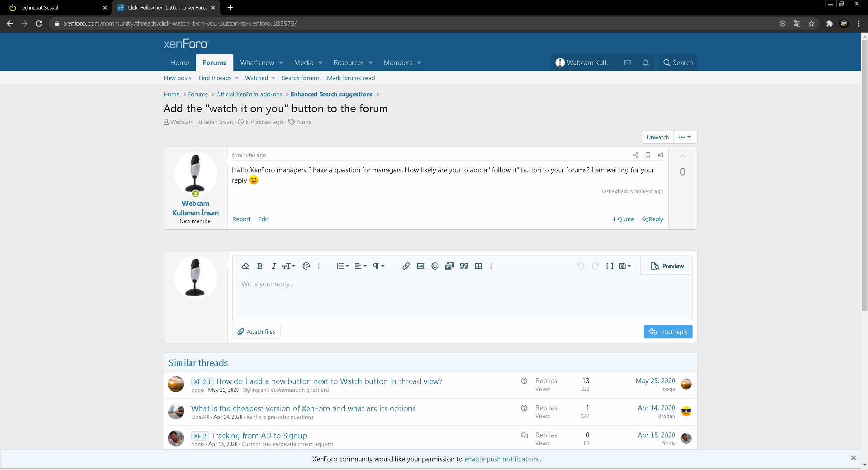Open more options after the table icon
The image size is (868, 470).
tap(491, 266)
